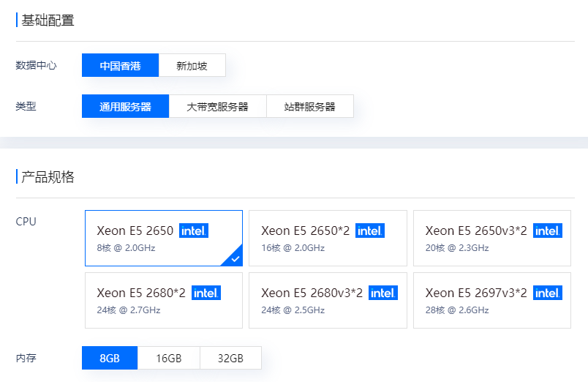Viewport: 588px width, 382px height.
Task: Select 中国香港 data center
Action: pyautogui.click(x=121, y=65)
